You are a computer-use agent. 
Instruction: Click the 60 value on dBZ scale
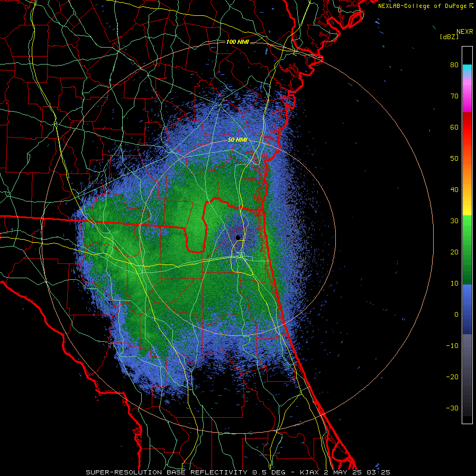click(x=454, y=127)
